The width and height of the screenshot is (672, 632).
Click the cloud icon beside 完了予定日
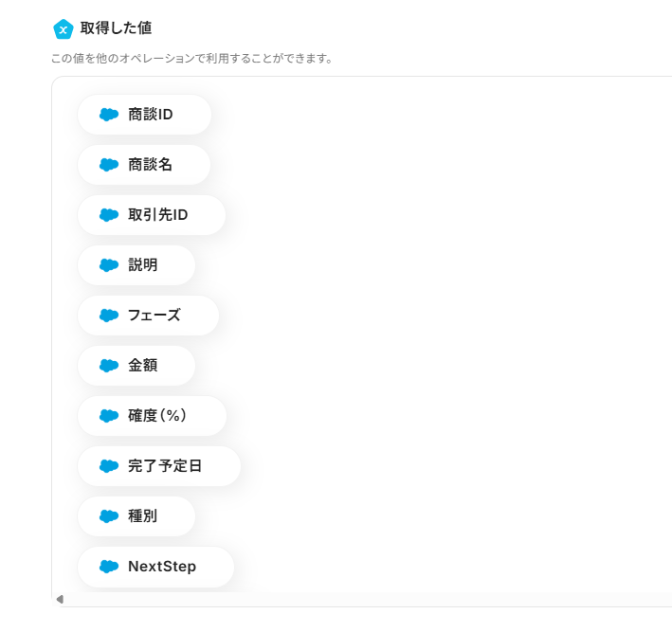tap(109, 466)
